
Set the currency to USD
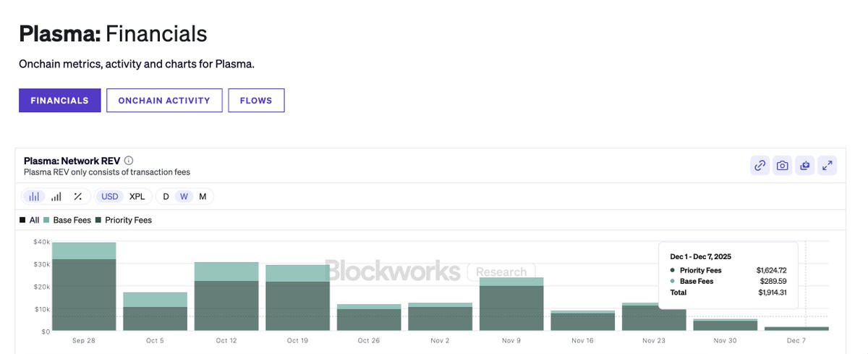[x=110, y=196]
